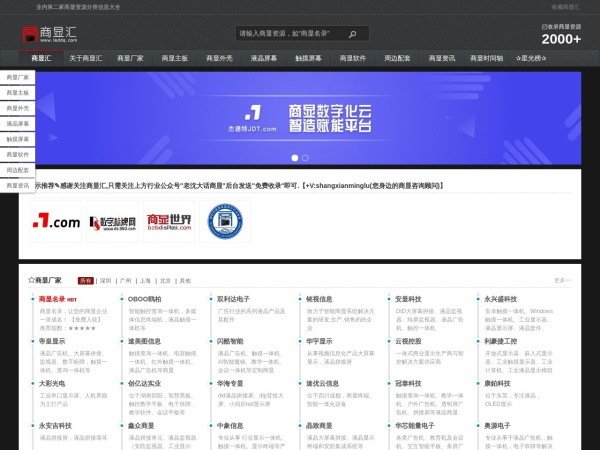Jump to 周边配套 in floating sidebar
This screenshot has width=600, height=450.
coord(18,170)
